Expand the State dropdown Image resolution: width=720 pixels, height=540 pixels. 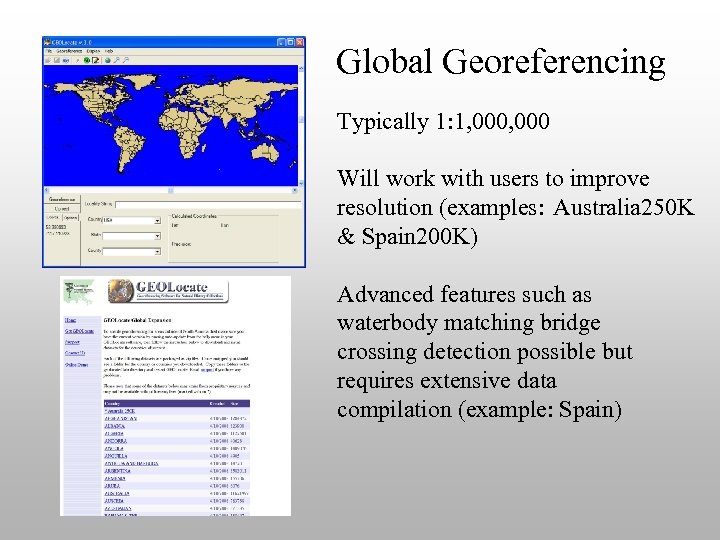[157, 236]
